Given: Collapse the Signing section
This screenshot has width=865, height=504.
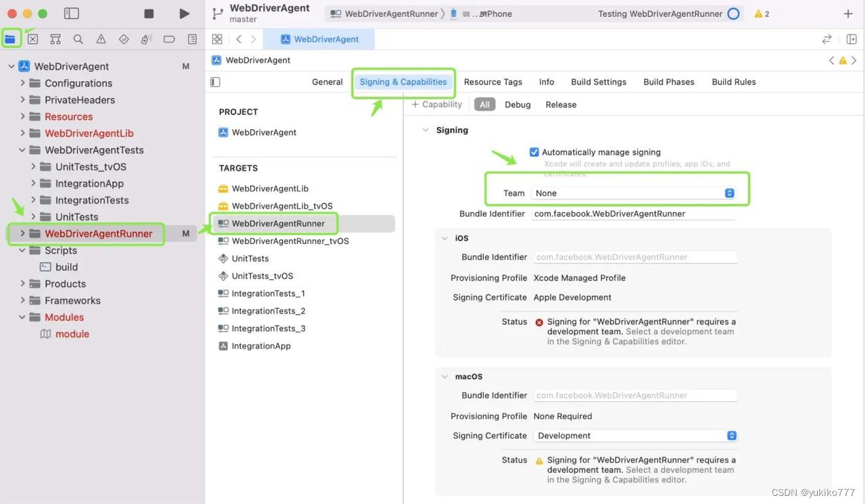Looking at the screenshot, I should click(425, 130).
